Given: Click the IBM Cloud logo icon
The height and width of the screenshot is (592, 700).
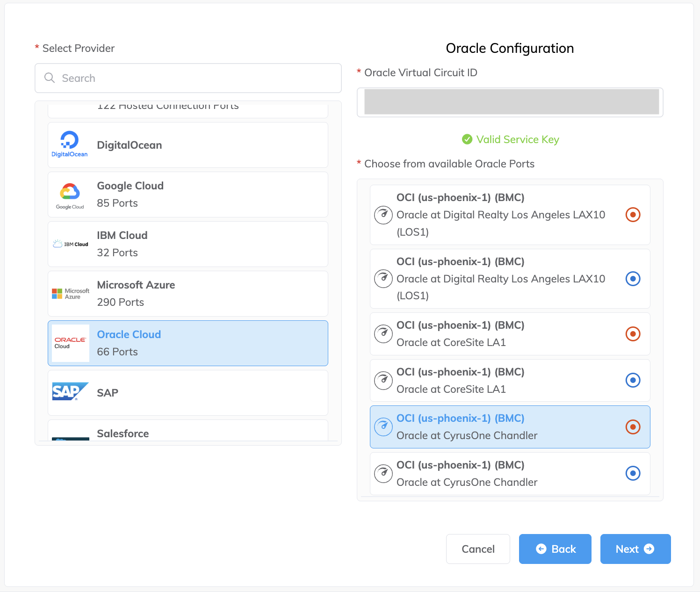Looking at the screenshot, I should pos(70,244).
